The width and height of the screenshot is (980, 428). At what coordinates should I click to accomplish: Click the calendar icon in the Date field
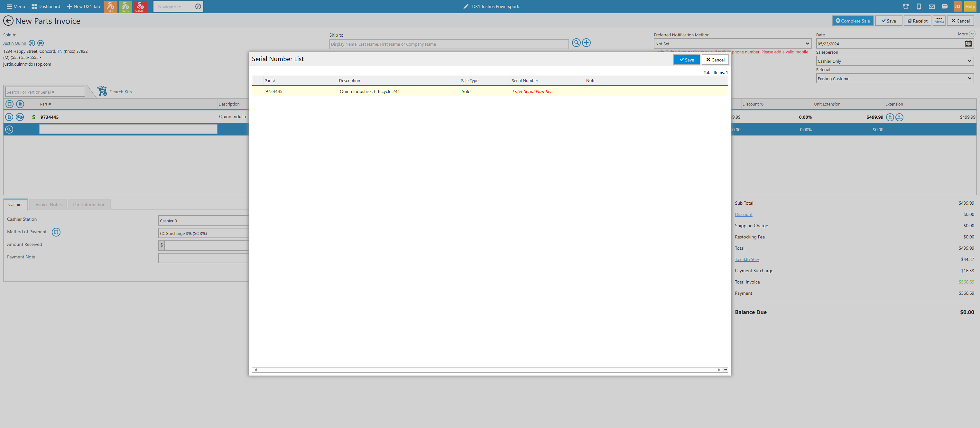click(968, 44)
